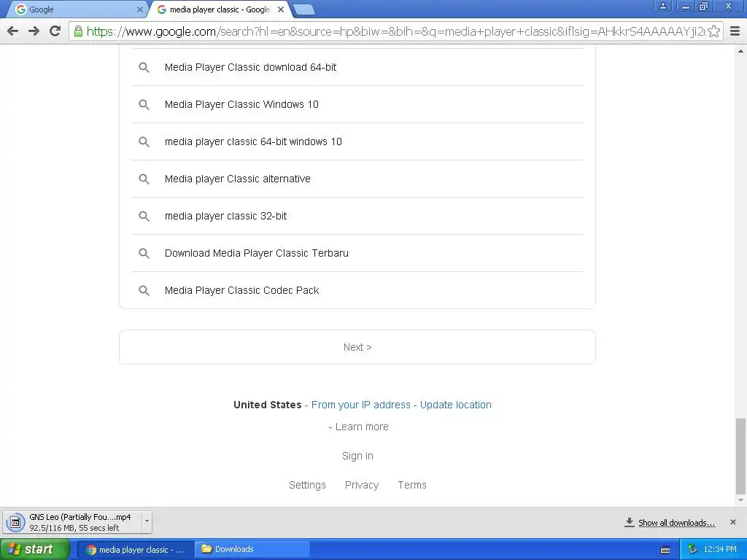
Task: Open a new tab with the blank tab button
Action: click(x=303, y=9)
